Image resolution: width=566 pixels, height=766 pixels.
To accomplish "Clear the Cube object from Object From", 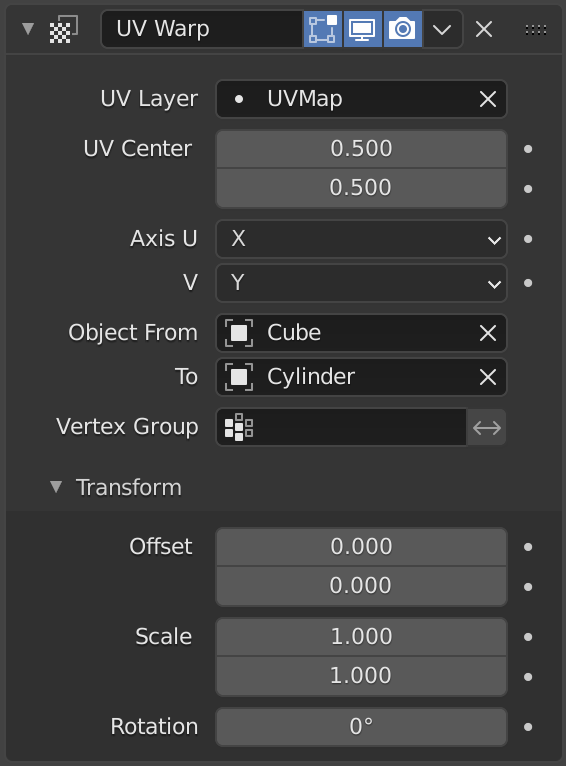I will [x=487, y=333].
